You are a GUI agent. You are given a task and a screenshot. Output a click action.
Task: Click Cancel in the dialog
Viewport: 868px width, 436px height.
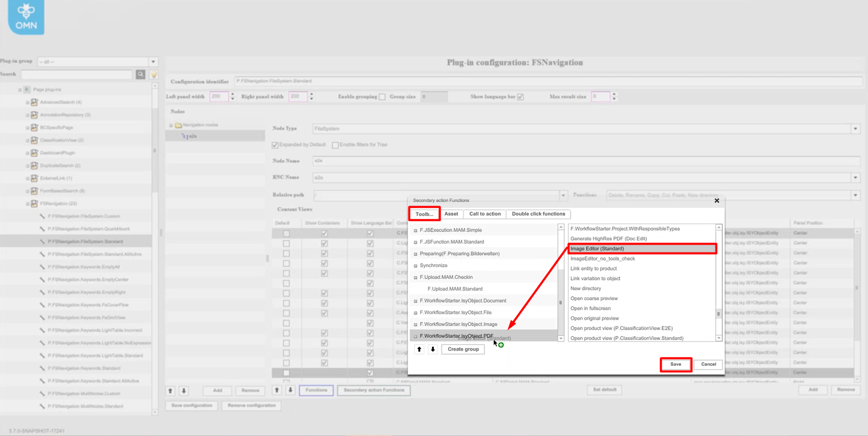point(708,364)
